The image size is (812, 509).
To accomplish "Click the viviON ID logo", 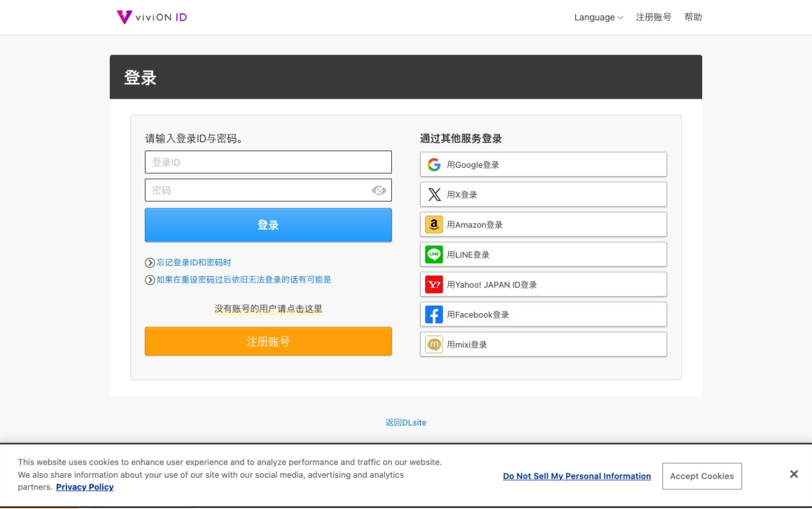I will (x=152, y=17).
